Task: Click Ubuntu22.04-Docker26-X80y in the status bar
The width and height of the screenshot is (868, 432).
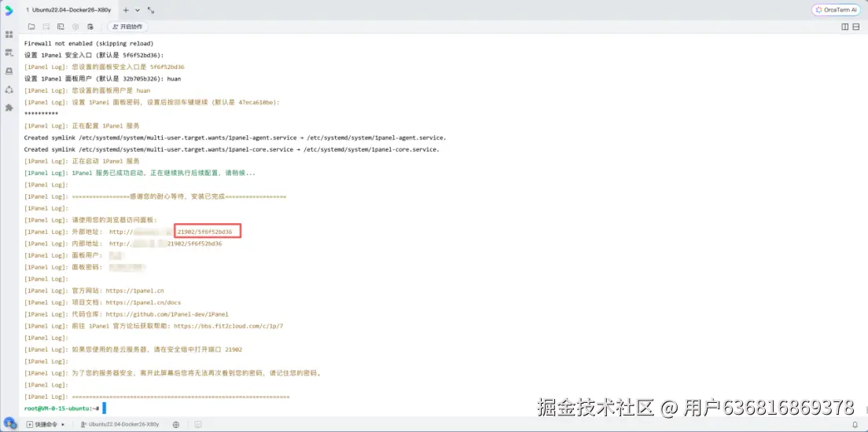Action: coord(120,424)
